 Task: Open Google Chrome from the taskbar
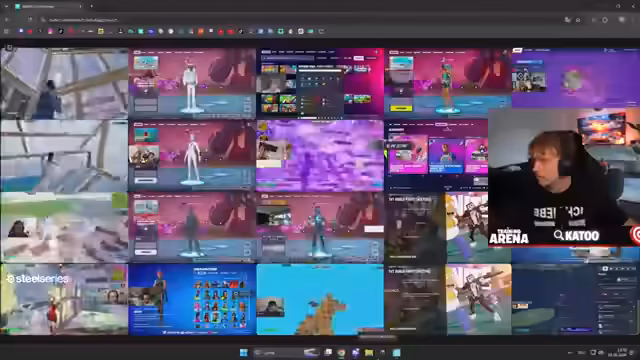point(341,353)
